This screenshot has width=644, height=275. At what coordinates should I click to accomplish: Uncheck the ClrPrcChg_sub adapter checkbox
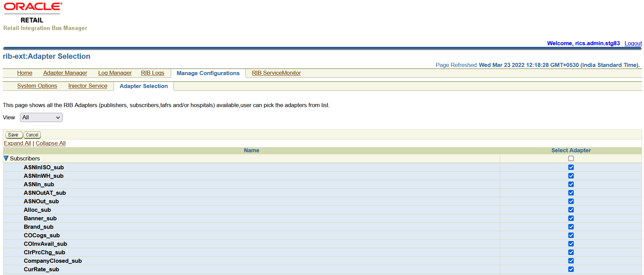point(571,252)
